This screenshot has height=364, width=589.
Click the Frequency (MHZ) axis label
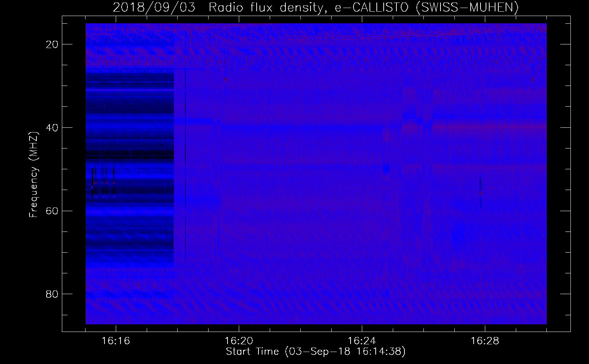click(33, 175)
